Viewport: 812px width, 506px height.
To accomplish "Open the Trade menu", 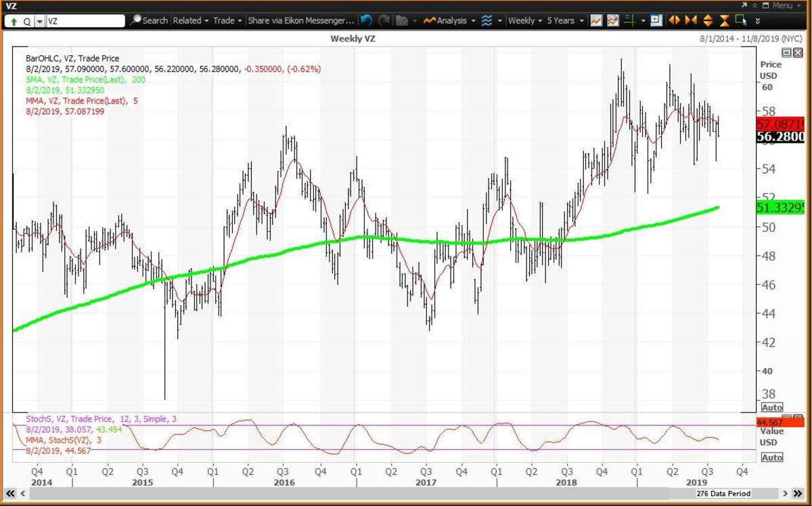I will click(x=227, y=20).
